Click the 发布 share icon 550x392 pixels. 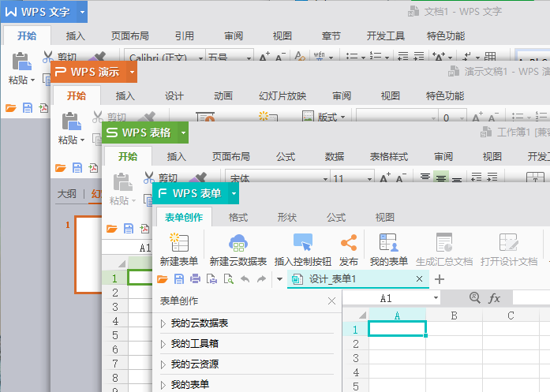(x=348, y=244)
